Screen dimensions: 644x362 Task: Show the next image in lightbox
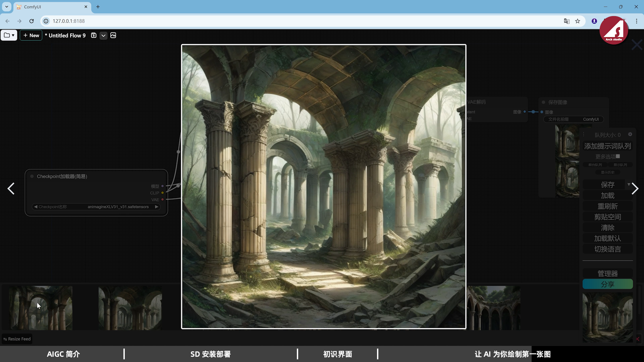click(x=635, y=189)
